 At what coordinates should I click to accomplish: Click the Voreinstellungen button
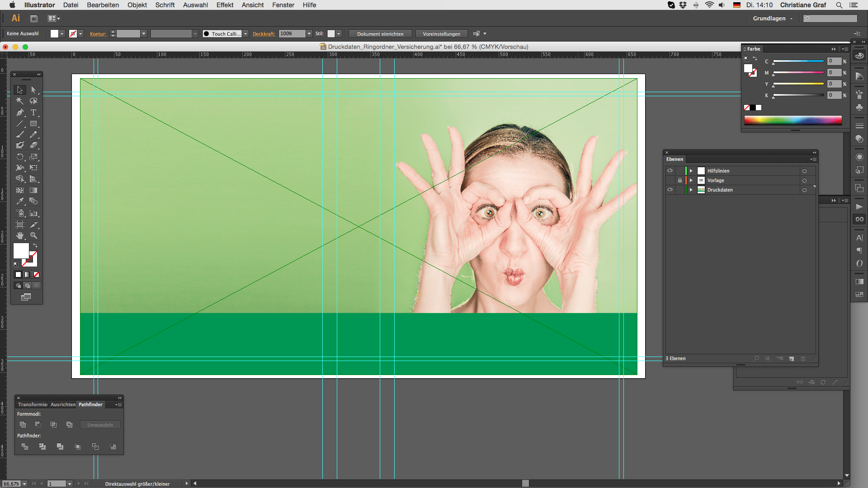pyautogui.click(x=441, y=34)
